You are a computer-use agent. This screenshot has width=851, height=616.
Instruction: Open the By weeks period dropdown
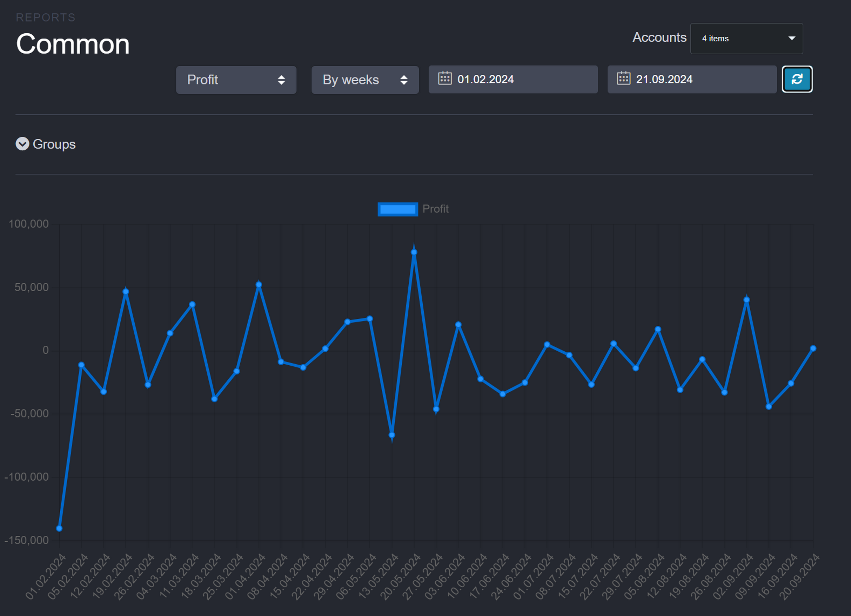pos(365,80)
